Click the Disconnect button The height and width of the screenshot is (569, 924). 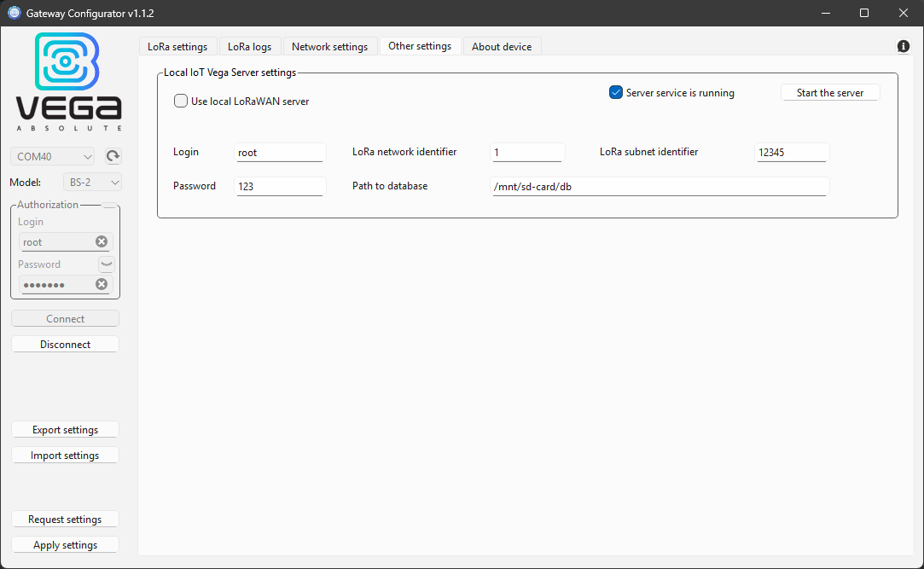[x=65, y=344]
